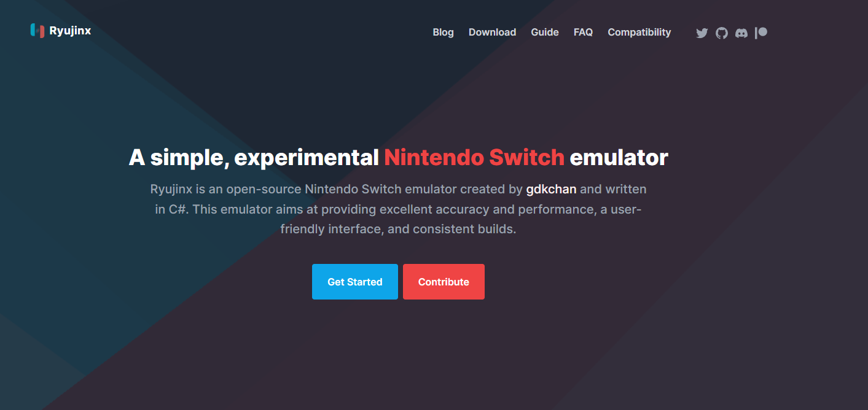Become a Patreon supporter via navbar icon

coord(760,33)
